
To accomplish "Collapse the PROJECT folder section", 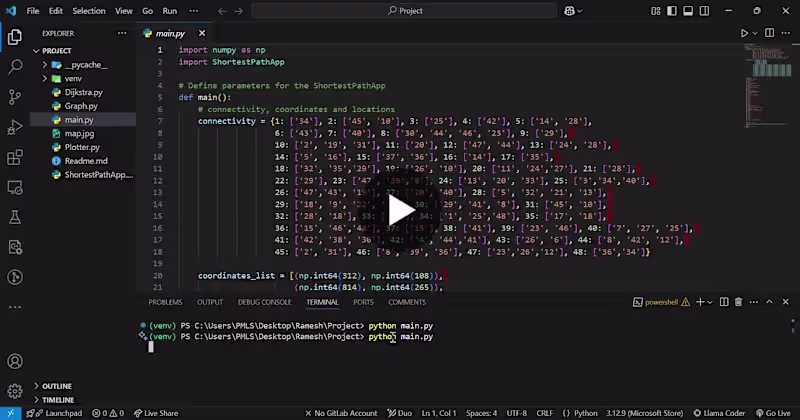I will (x=57, y=51).
